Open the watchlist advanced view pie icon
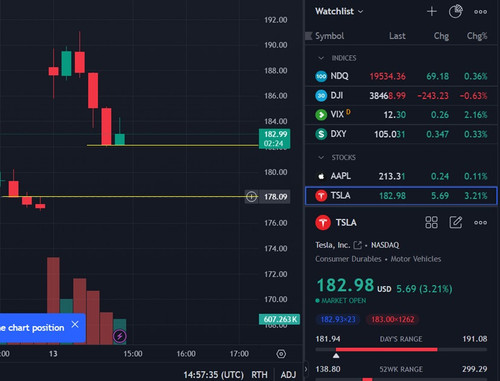The image size is (500, 381). point(455,11)
